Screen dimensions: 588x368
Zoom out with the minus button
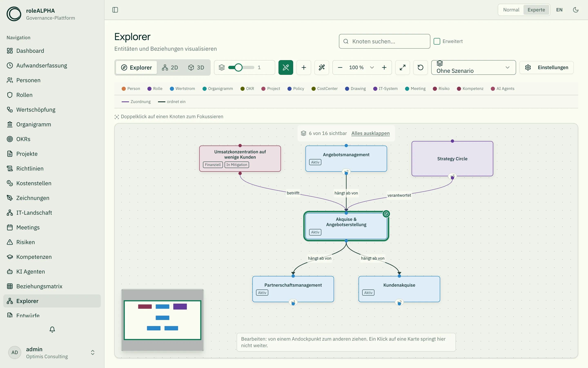point(340,67)
